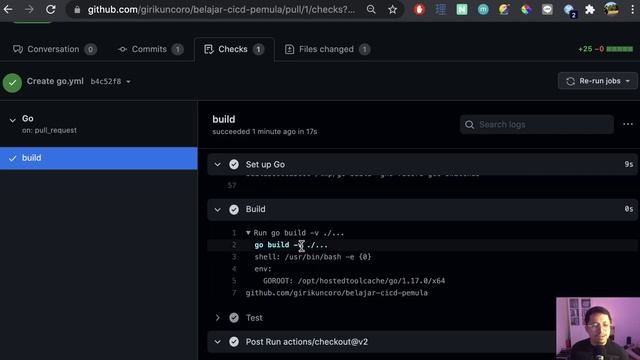The width and height of the screenshot is (640, 360).
Task: Click log line number 1
Action: 234,233
